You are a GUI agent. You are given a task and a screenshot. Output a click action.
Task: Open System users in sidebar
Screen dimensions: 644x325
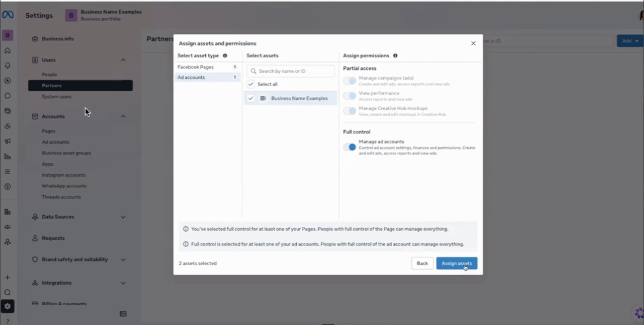[57, 97]
